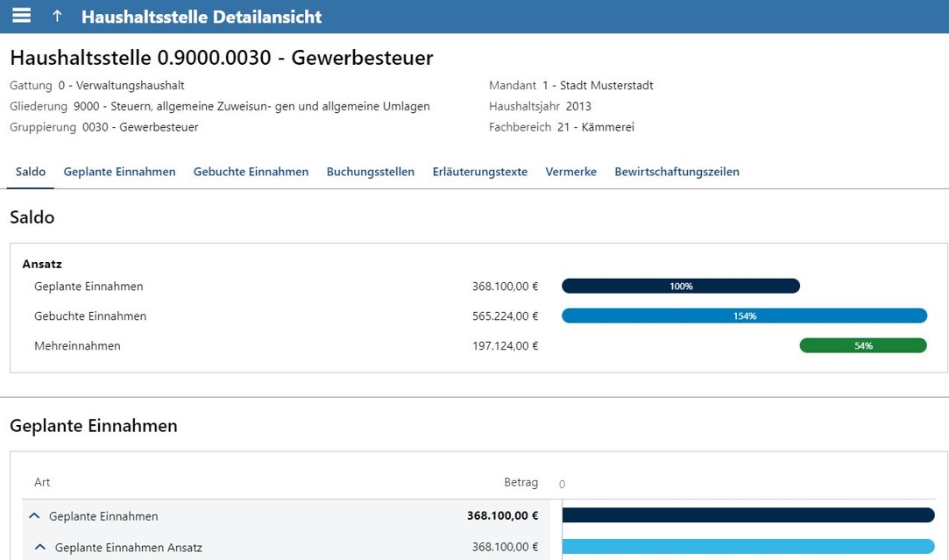949x560 pixels.
Task: Show the Bewirtschaftungszeilen tab
Action: (x=676, y=172)
